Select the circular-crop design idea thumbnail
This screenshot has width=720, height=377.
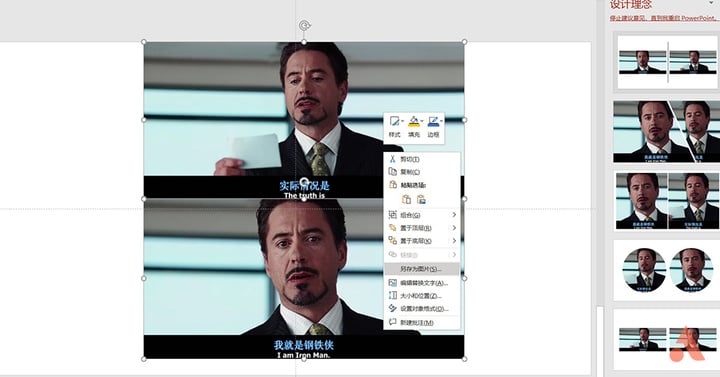(x=667, y=270)
